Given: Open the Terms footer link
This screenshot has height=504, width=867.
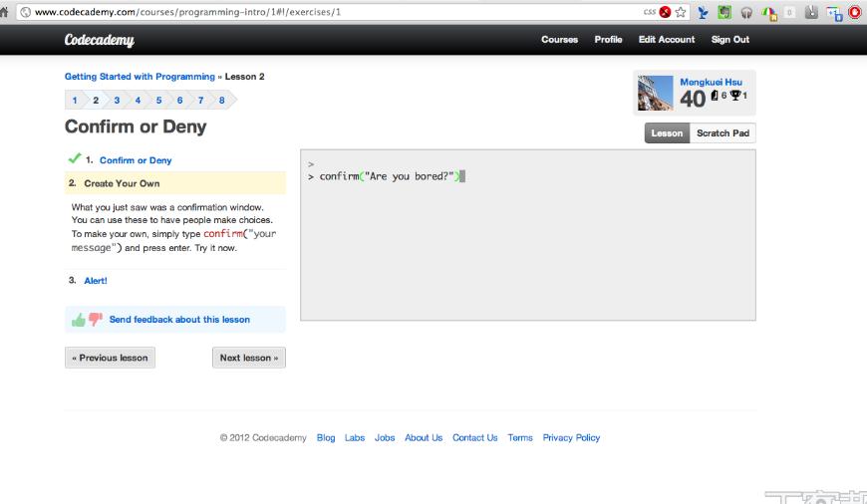Looking at the screenshot, I should tap(520, 437).
